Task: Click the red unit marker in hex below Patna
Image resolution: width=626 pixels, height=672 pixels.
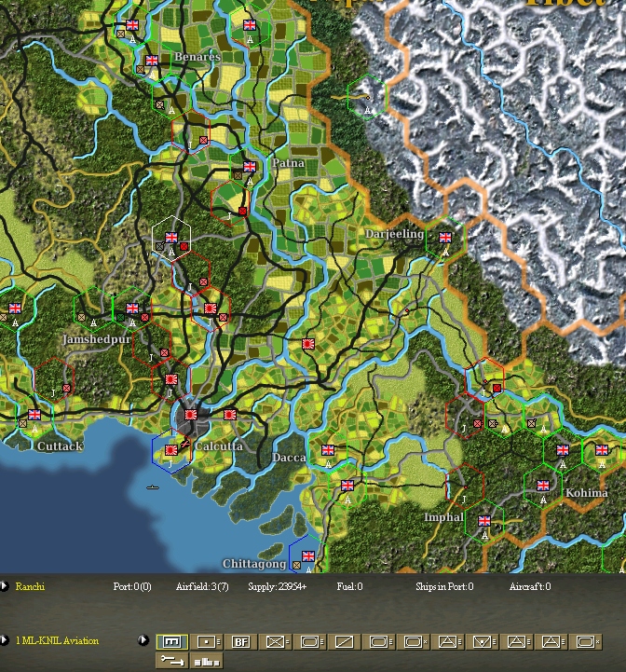Action: (x=242, y=211)
